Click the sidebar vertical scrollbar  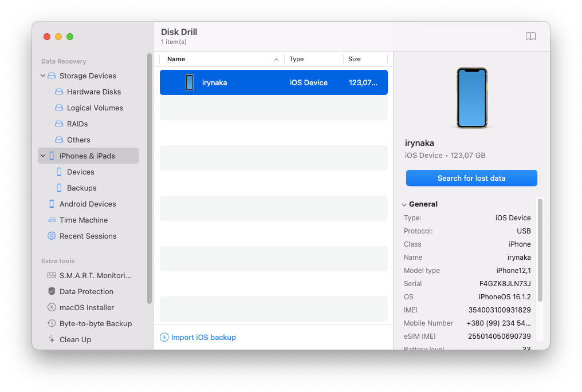149,179
